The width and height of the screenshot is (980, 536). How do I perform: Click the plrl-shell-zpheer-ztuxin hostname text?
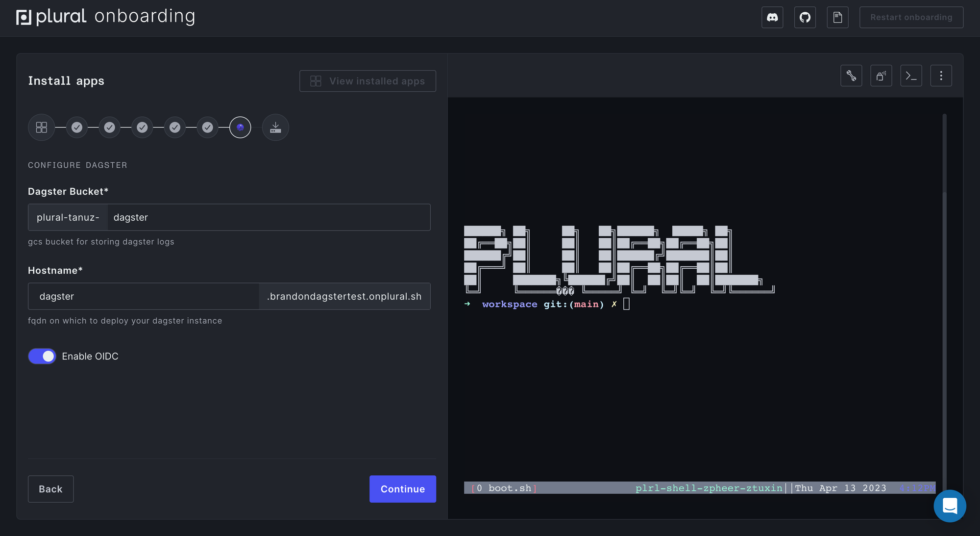tap(709, 488)
